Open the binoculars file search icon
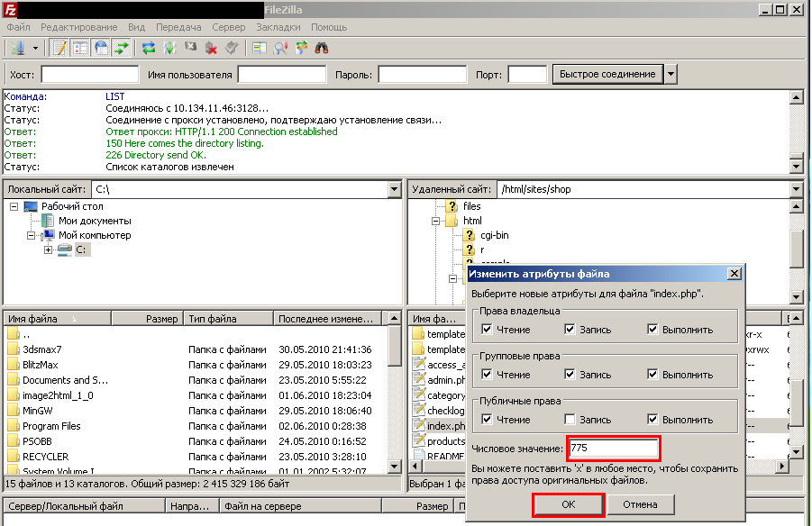812x526 pixels. pyautogui.click(x=322, y=48)
